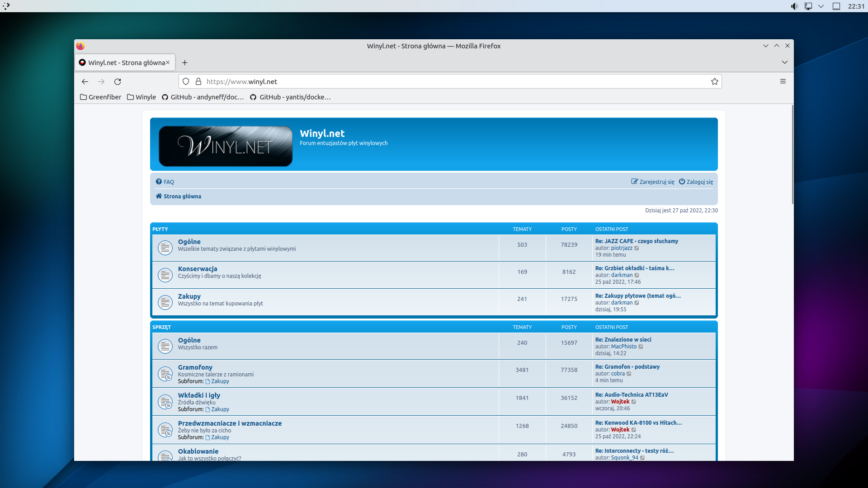The width and height of the screenshot is (868, 488).
Task: List all tabs via tab bar chevron
Action: [785, 63]
